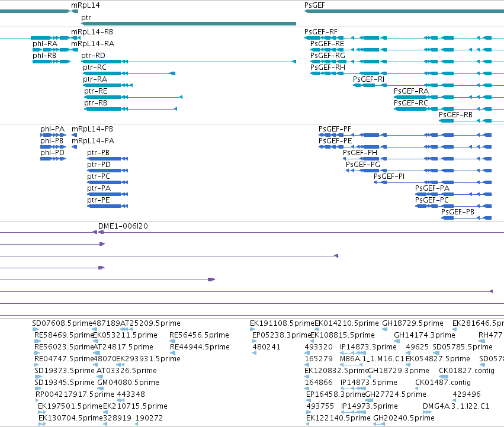Select EST SD07608.5prime
Viewport: 504px width, 427px height.
36,329
